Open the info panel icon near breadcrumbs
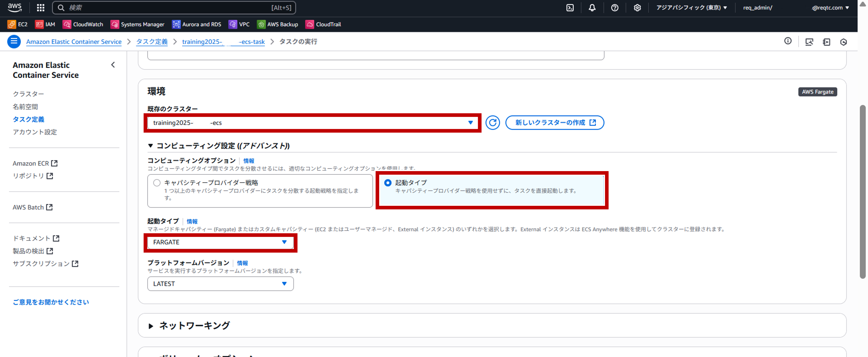This screenshot has height=357, width=868. tap(788, 41)
